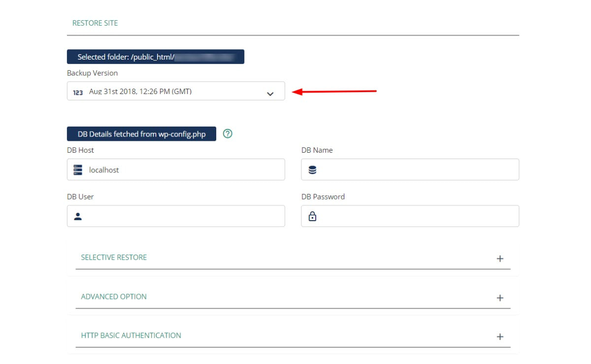Image resolution: width=591 pixels, height=364 pixels.
Task: Click inside the DB Password input field
Action: 410,216
